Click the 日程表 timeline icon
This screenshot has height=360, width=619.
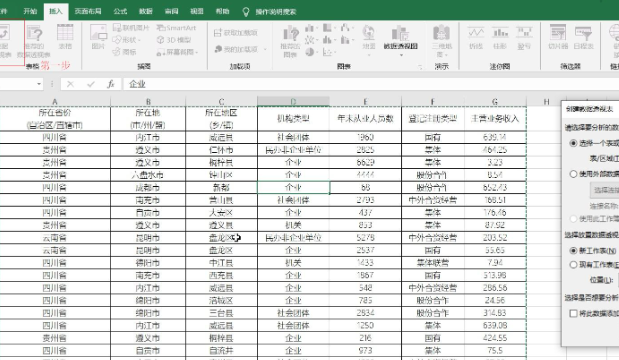[583, 38]
